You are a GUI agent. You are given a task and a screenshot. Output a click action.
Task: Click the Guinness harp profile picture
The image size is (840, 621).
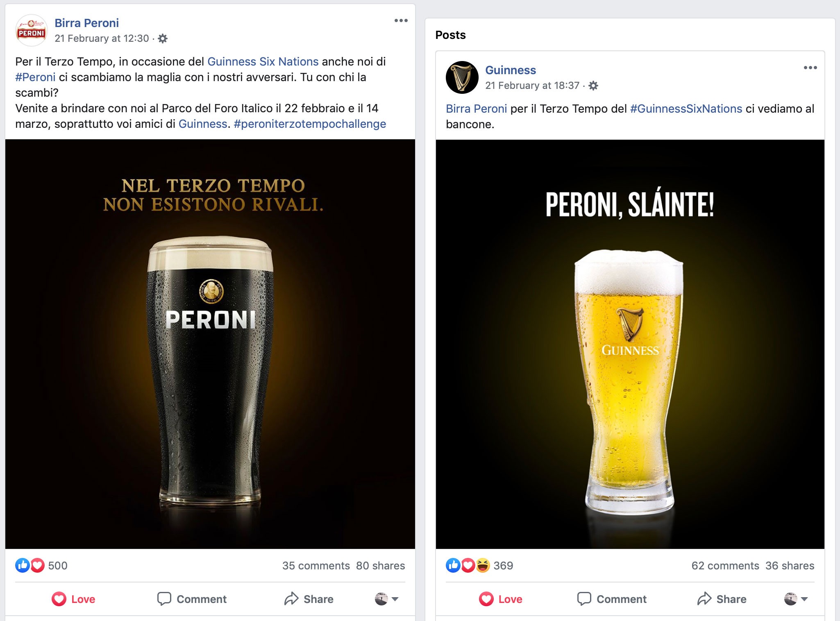[462, 77]
